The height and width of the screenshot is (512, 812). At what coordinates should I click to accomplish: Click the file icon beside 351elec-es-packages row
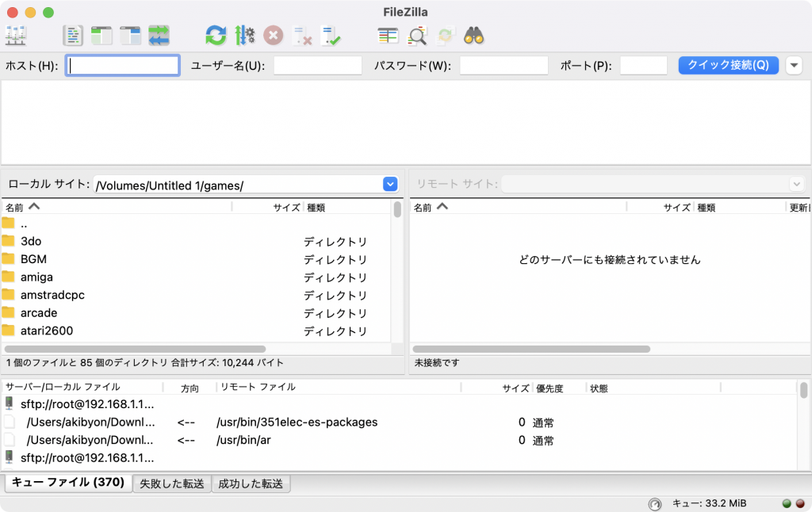point(10,422)
